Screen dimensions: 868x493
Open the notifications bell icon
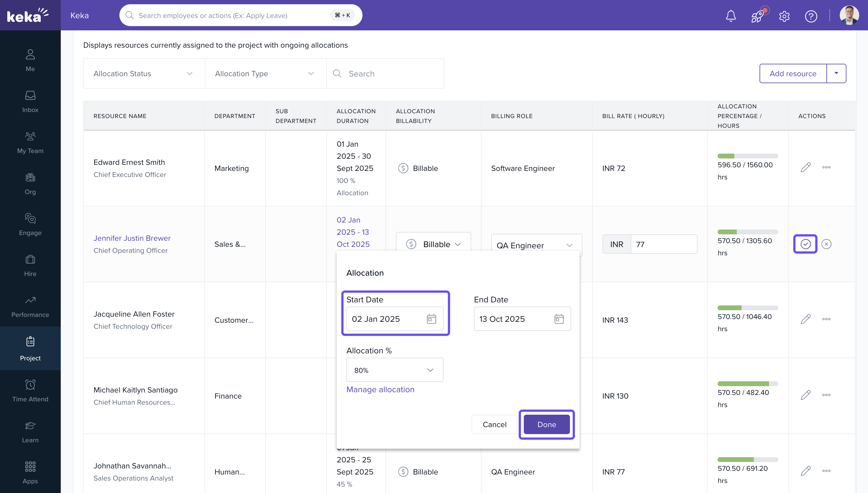(x=731, y=15)
